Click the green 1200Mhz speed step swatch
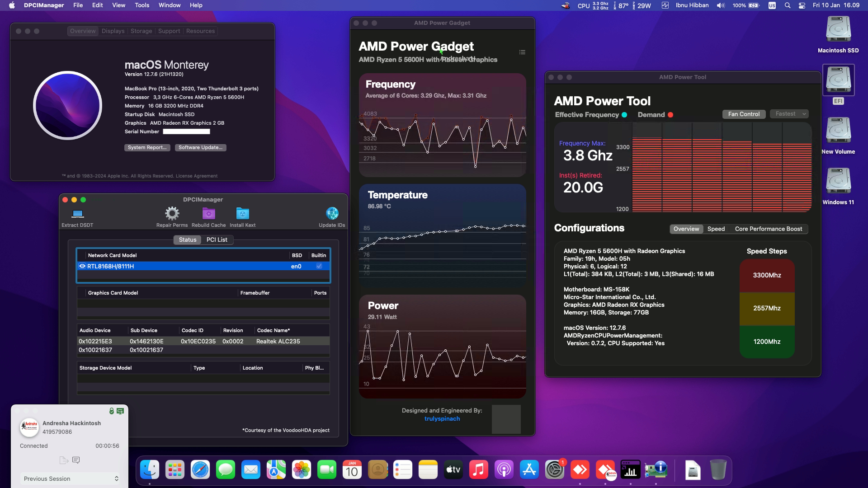Screen dimensions: 868x488 [767, 342]
